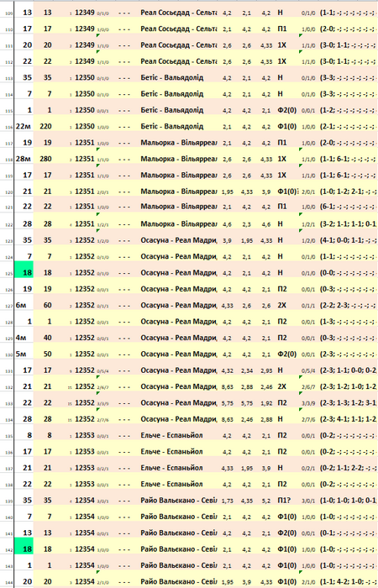Image resolution: width=378 pixels, height=588 pixels.
Task: Select Реал Сосьедад - Сельта in row 109
Action: click(178, 13)
